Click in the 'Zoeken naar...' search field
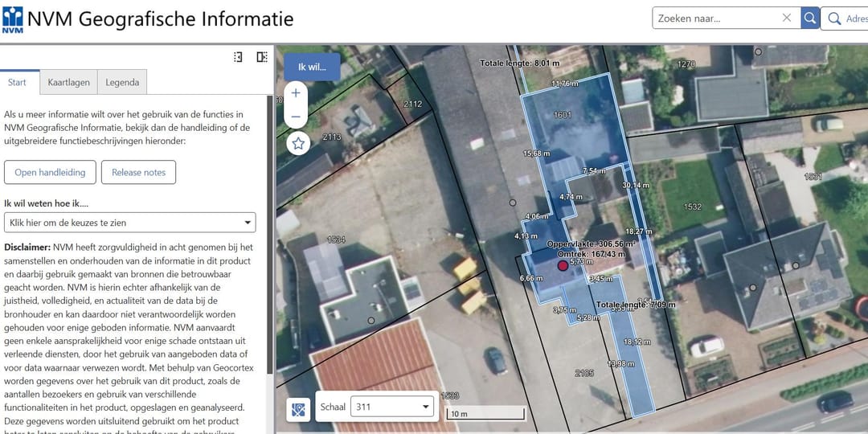The height and width of the screenshot is (434, 868). pyautogui.click(x=715, y=18)
